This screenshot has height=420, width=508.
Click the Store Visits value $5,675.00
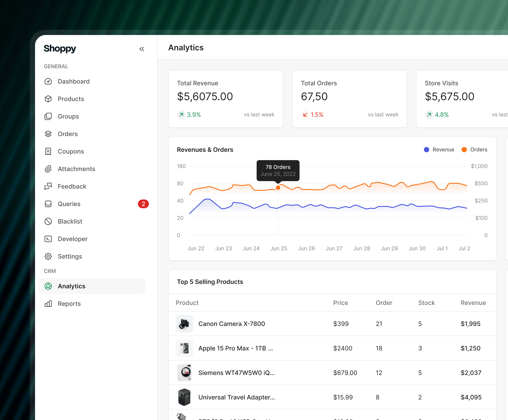pyautogui.click(x=450, y=97)
